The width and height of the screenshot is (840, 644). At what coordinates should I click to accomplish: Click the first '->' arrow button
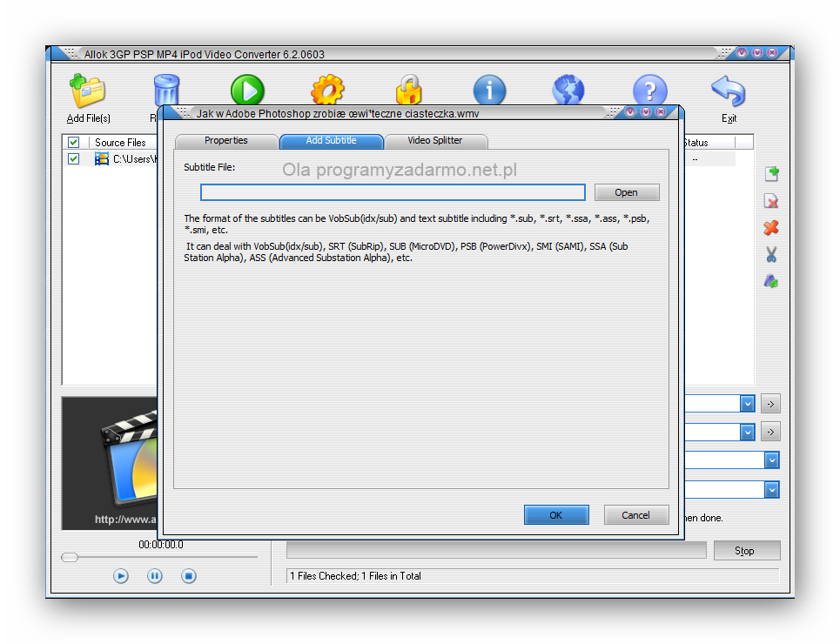(770, 404)
